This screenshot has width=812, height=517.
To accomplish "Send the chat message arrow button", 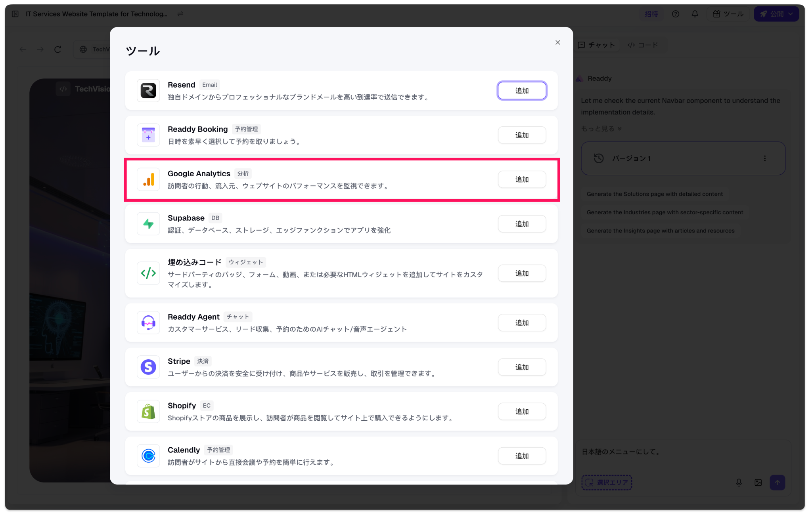I will [777, 483].
